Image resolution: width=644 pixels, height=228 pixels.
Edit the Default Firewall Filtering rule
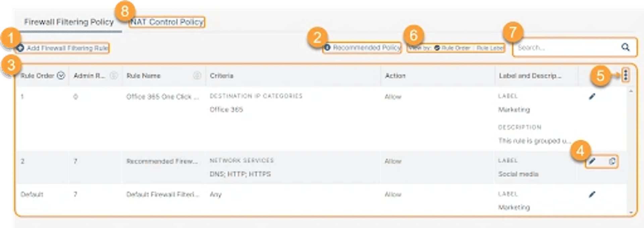coord(592,194)
